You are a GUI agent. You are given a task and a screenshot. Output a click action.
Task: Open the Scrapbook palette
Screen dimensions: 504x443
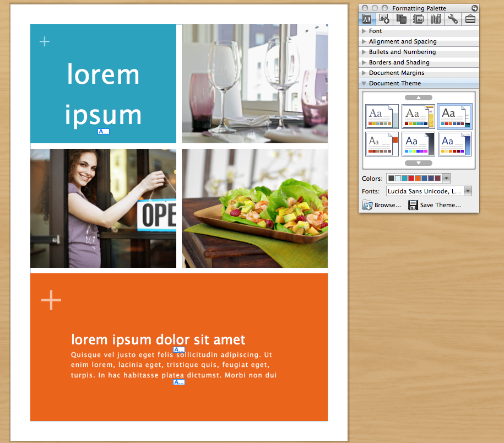click(x=418, y=18)
